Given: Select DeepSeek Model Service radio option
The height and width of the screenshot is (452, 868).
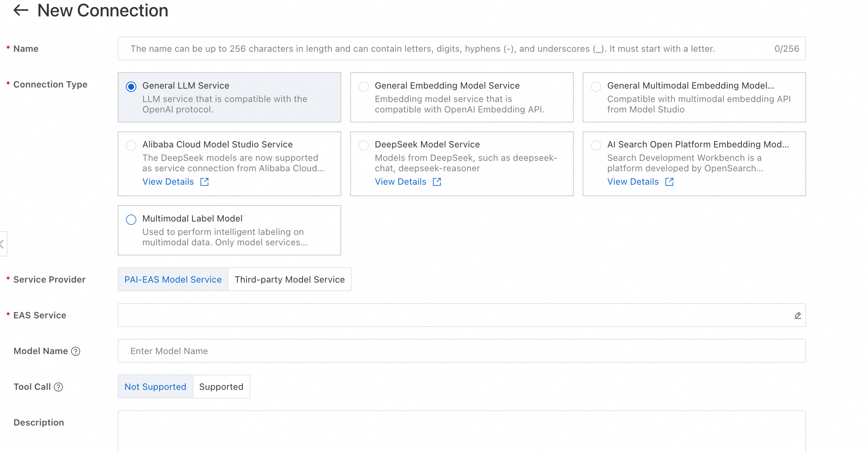Looking at the screenshot, I should [364, 146].
